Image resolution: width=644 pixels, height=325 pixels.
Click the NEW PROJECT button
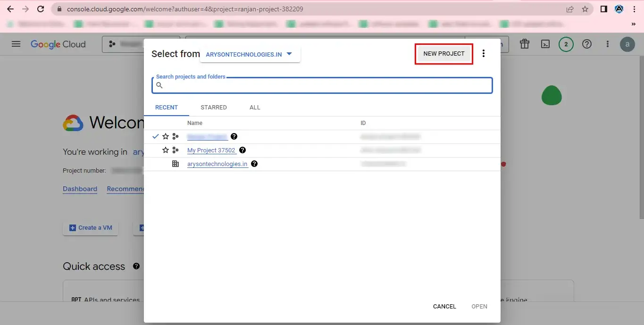click(444, 54)
